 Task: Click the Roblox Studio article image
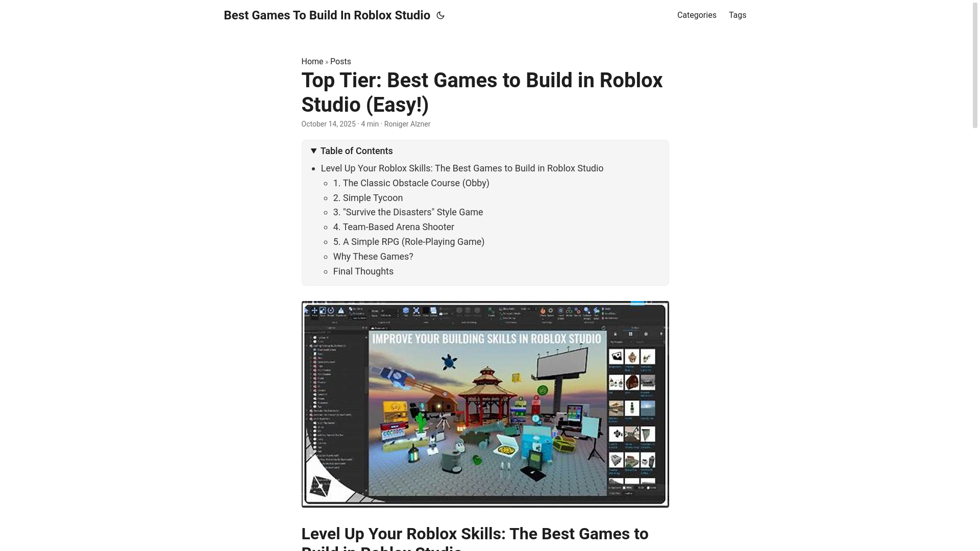click(x=485, y=404)
